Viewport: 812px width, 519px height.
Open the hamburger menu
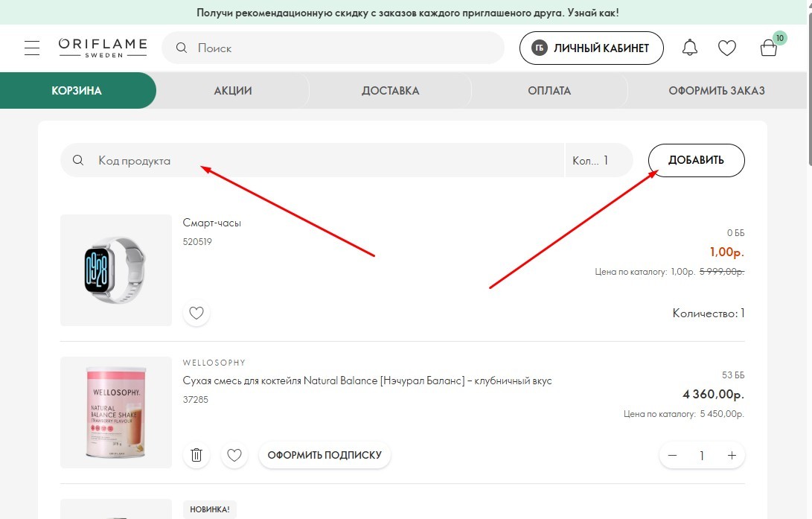point(31,48)
